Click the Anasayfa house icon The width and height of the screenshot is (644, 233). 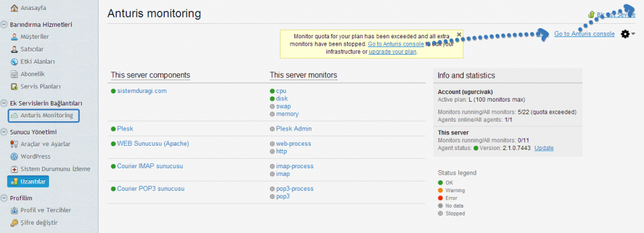(x=14, y=8)
